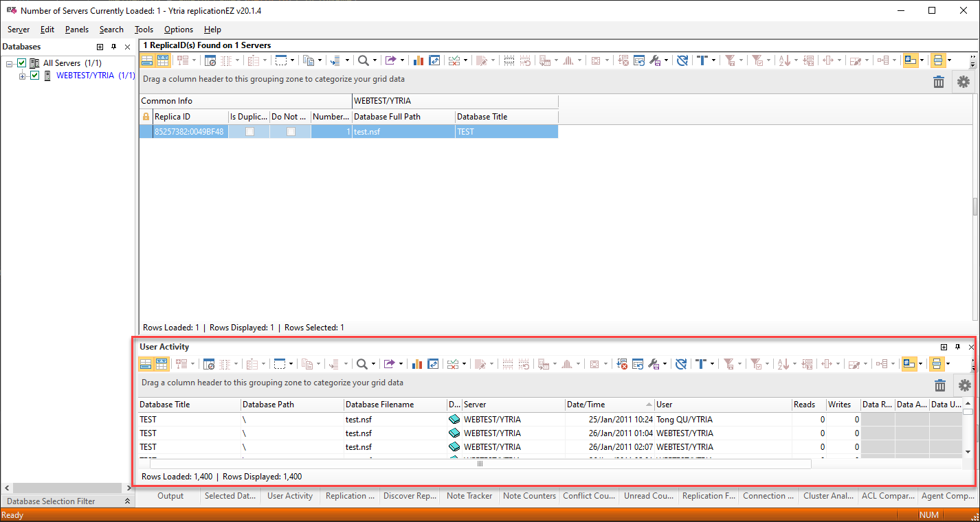Click the export arrow icon in the top toolbar
980x522 pixels.
[390, 60]
